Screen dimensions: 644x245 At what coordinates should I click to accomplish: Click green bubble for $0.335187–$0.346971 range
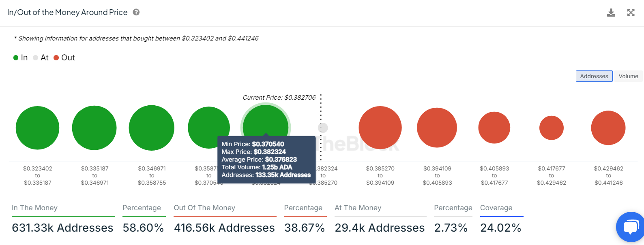94,128
